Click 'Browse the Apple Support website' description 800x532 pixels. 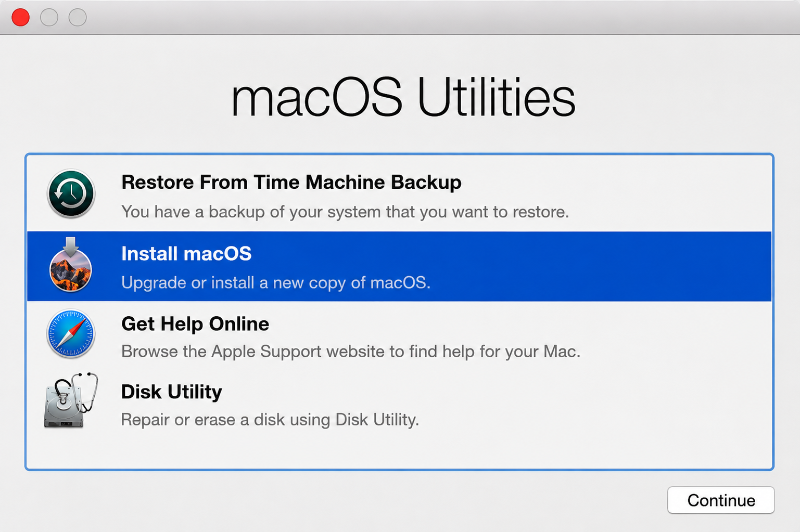pos(351,351)
